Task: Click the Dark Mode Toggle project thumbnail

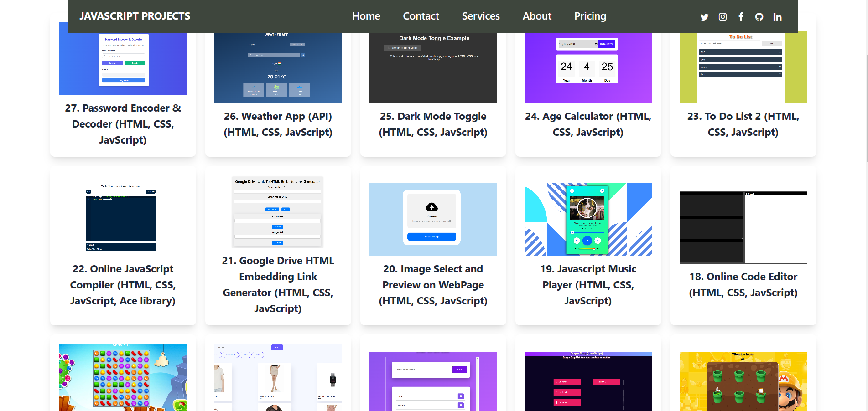Action: 433,68
